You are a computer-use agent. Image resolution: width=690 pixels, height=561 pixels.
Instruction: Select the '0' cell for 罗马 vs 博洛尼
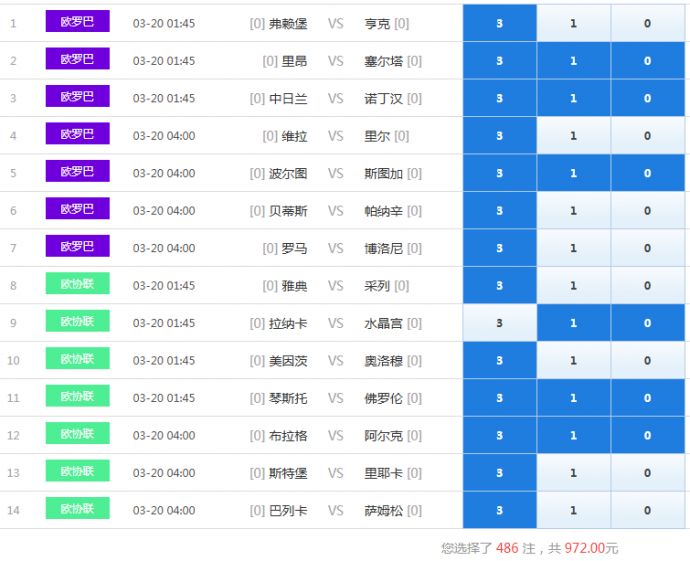pyautogui.click(x=647, y=248)
